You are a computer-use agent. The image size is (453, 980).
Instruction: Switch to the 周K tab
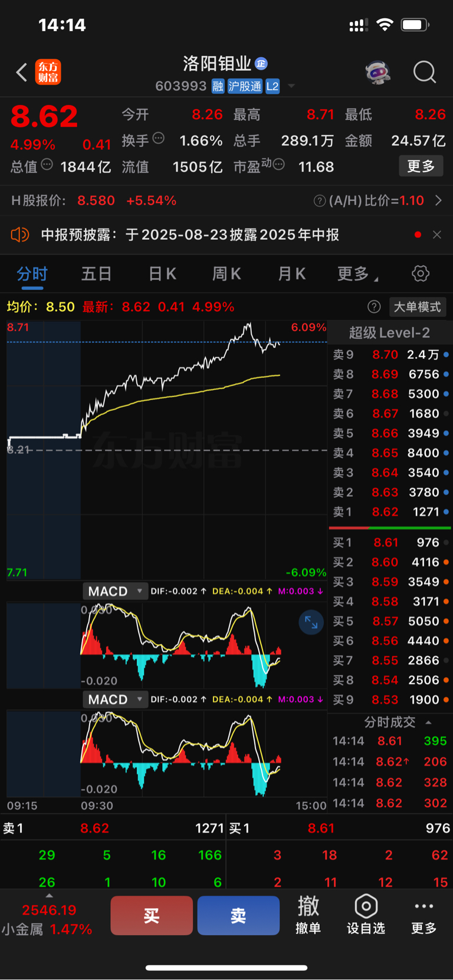226,274
